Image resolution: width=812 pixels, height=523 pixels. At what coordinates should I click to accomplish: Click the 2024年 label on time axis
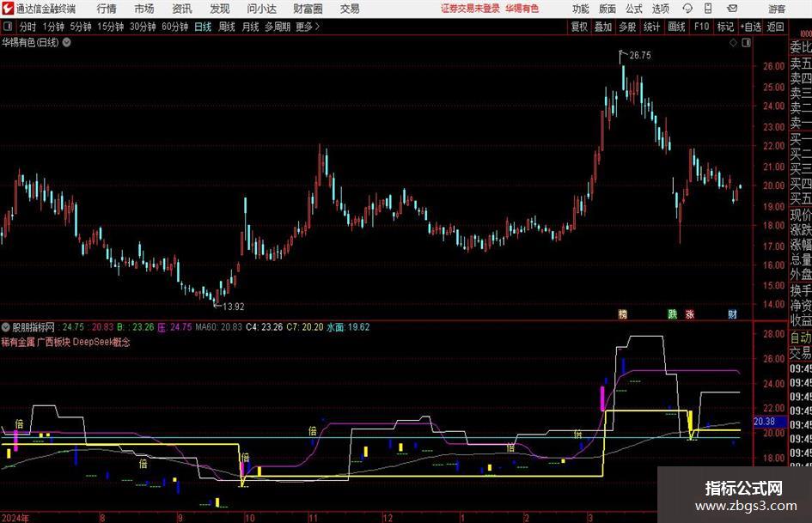(x=15, y=518)
